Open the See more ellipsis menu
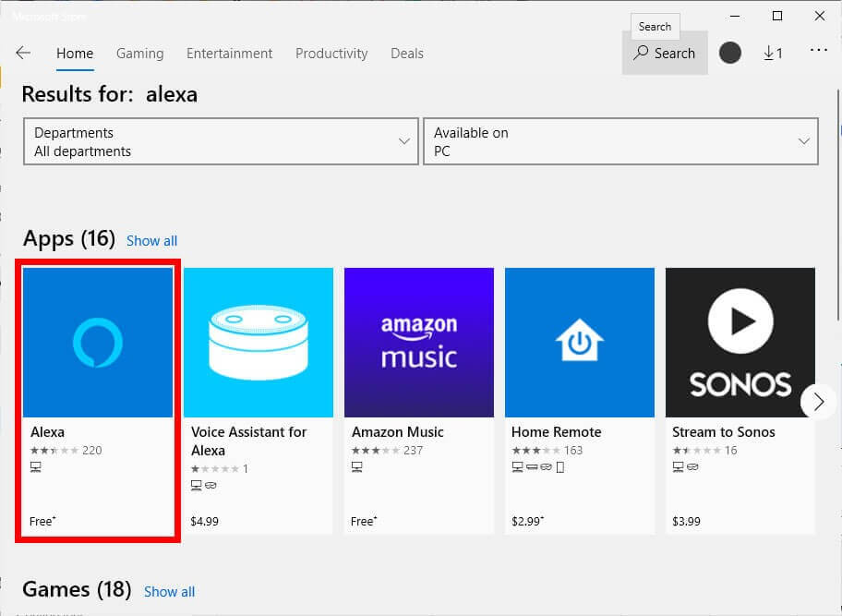This screenshot has width=842, height=616. click(818, 53)
